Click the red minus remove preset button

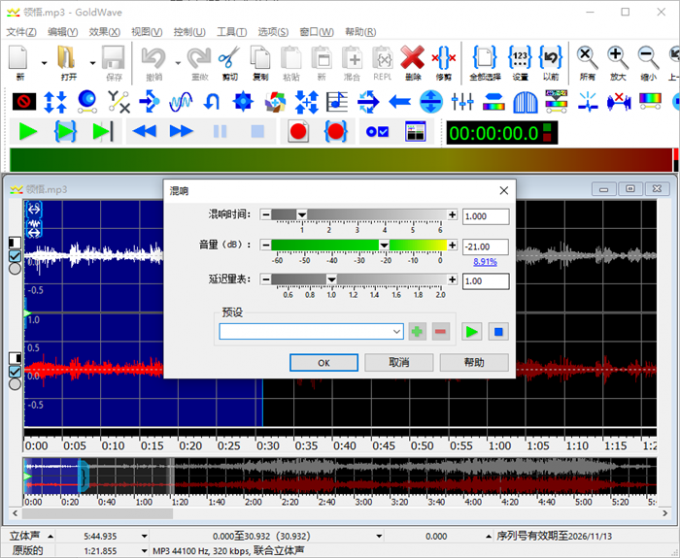(x=441, y=332)
